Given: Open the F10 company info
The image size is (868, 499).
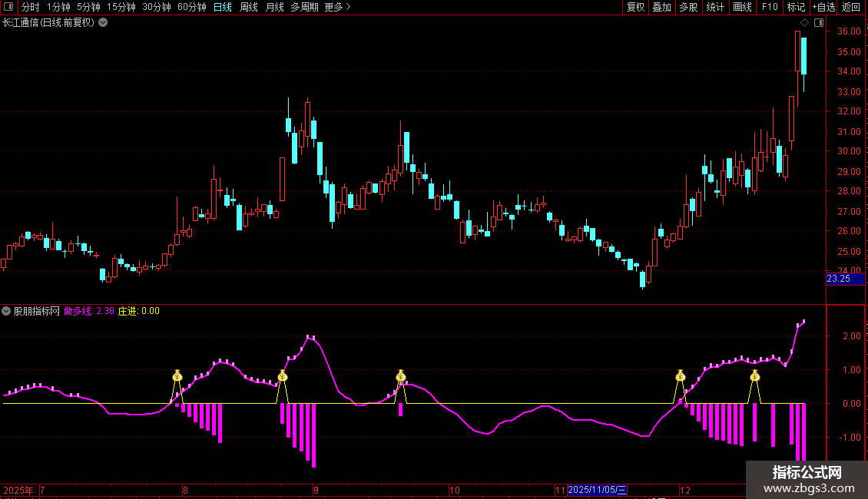Looking at the screenshot, I should coord(769,8).
